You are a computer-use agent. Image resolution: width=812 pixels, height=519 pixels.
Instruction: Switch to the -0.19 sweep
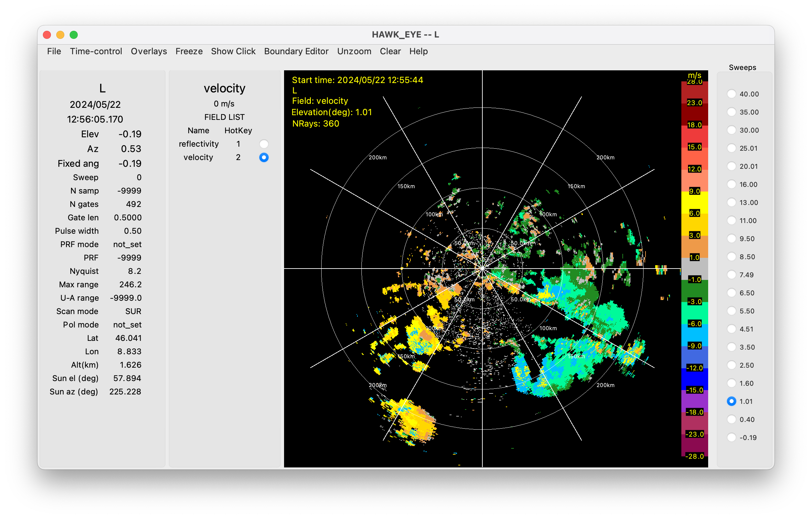(731, 438)
